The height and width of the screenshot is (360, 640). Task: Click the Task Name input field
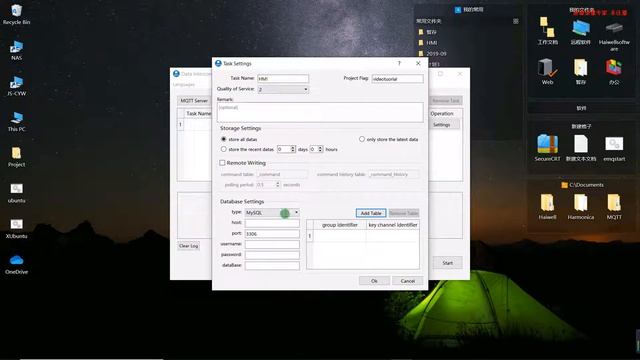(x=283, y=78)
